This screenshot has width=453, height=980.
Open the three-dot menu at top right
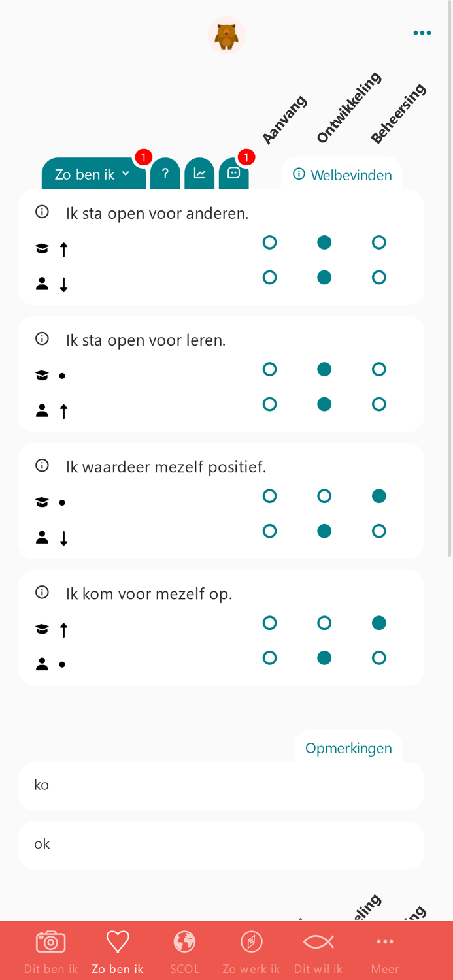tap(422, 32)
